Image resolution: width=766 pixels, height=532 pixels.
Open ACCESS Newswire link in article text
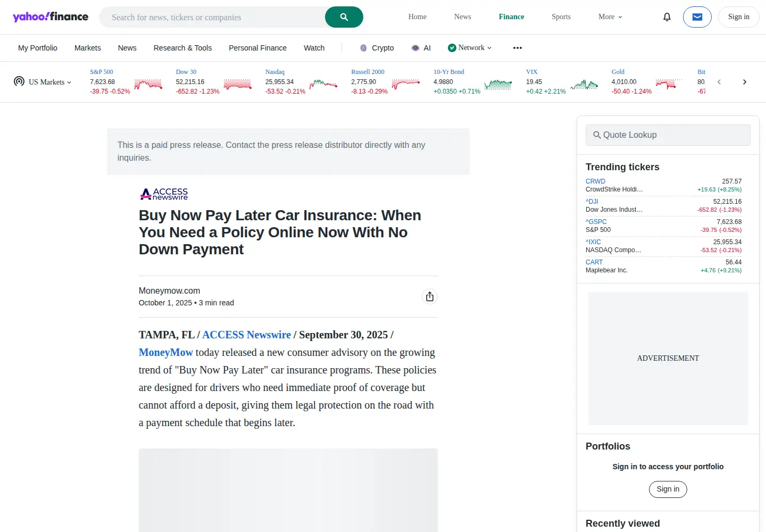(x=246, y=335)
